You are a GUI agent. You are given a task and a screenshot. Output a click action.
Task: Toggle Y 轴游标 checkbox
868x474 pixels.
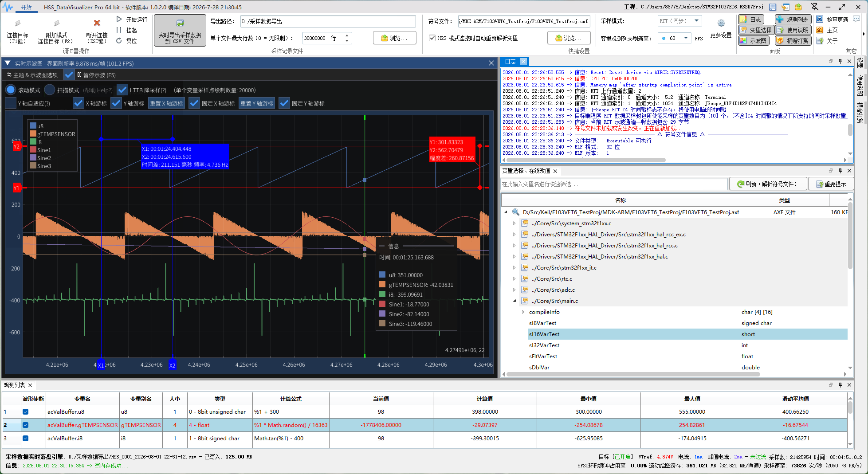(116, 103)
